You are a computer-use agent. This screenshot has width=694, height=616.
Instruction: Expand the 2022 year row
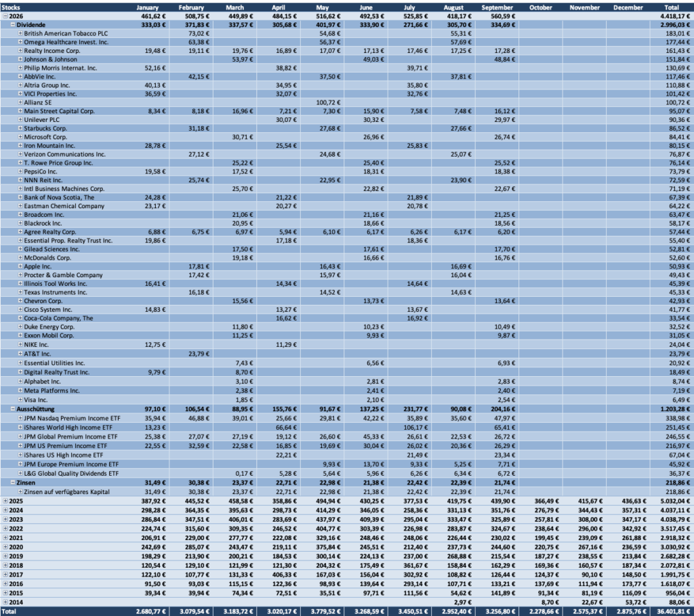point(5,529)
